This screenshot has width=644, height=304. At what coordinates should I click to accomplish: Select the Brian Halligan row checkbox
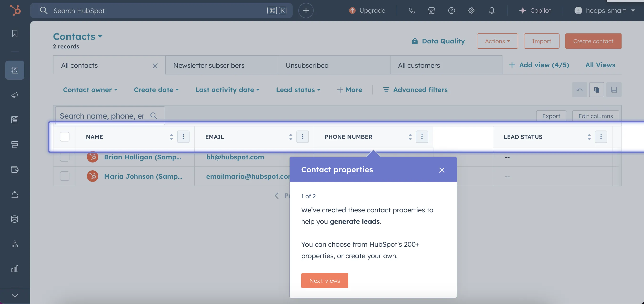click(x=64, y=157)
